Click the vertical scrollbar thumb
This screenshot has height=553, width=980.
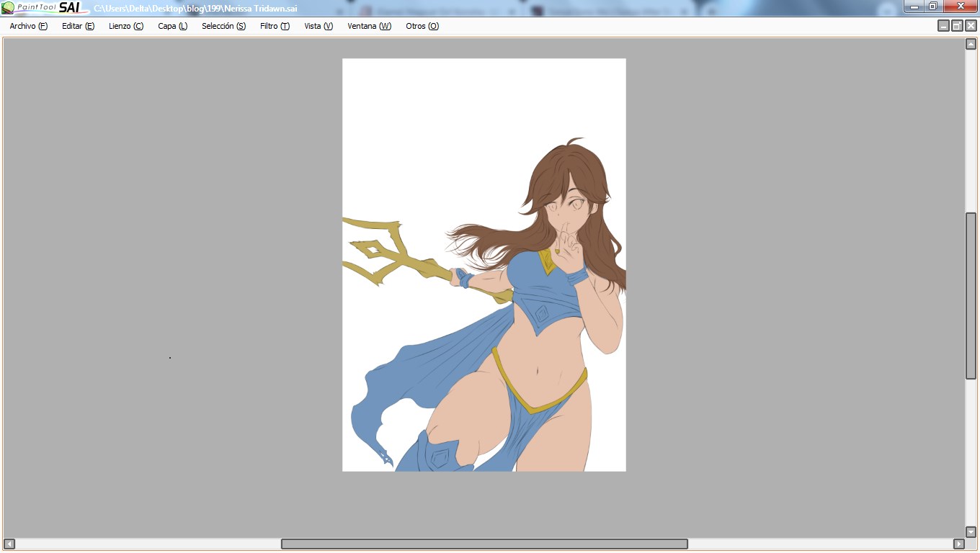(x=971, y=296)
